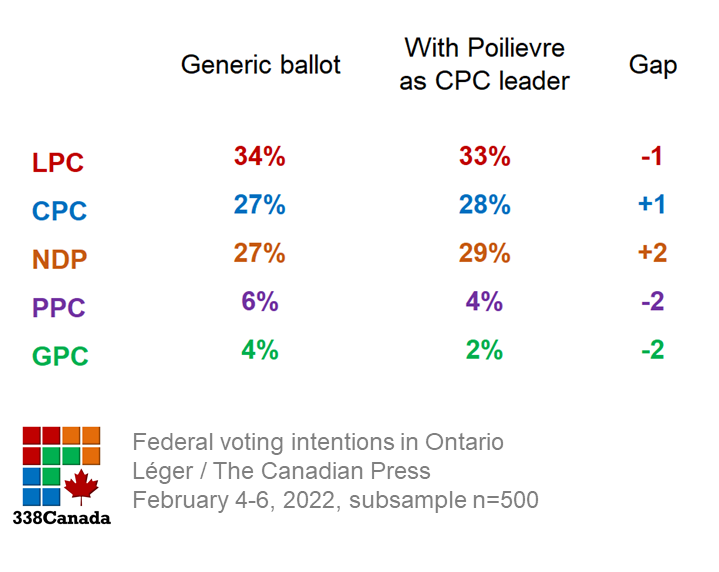Click the 338Canada wordmark text
Image resolution: width=719 pixels, height=572 pixels.
[62, 518]
